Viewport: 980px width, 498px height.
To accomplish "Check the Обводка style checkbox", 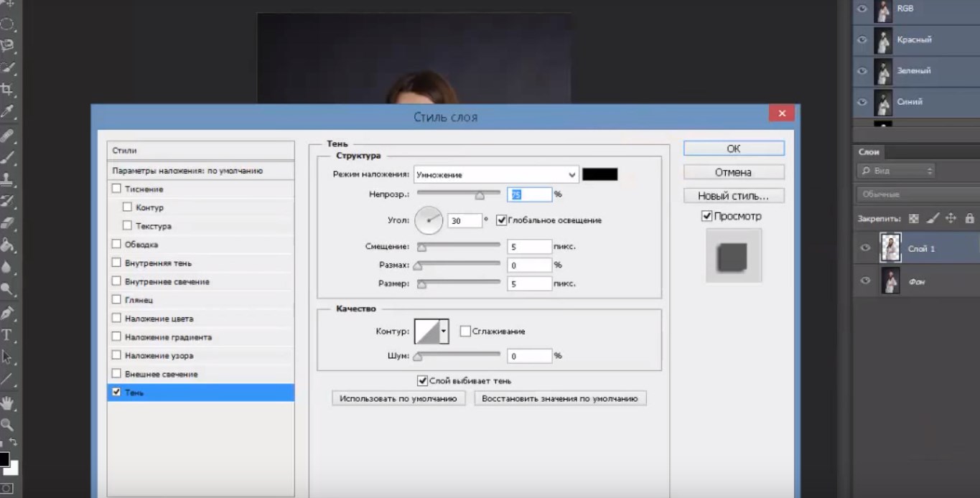I will pyautogui.click(x=116, y=245).
